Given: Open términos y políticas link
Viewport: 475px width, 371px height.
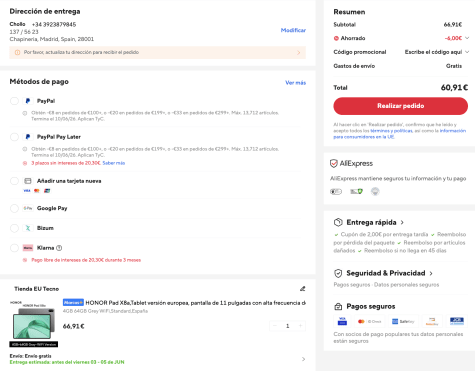Looking at the screenshot, I should (x=391, y=131).
